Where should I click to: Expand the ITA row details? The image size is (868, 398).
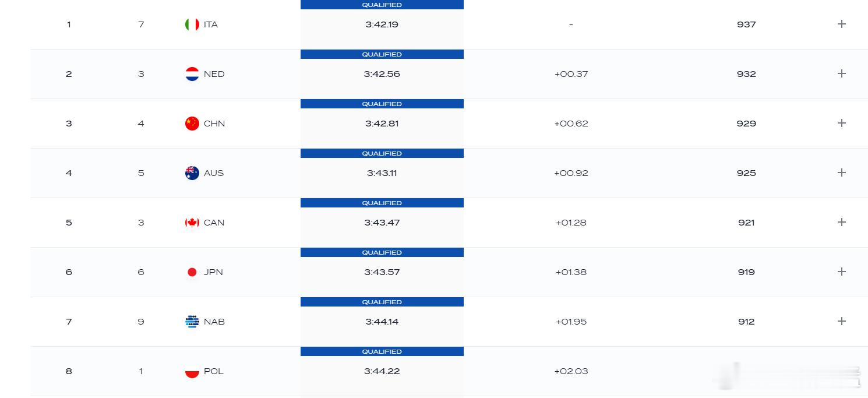coord(841,24)
